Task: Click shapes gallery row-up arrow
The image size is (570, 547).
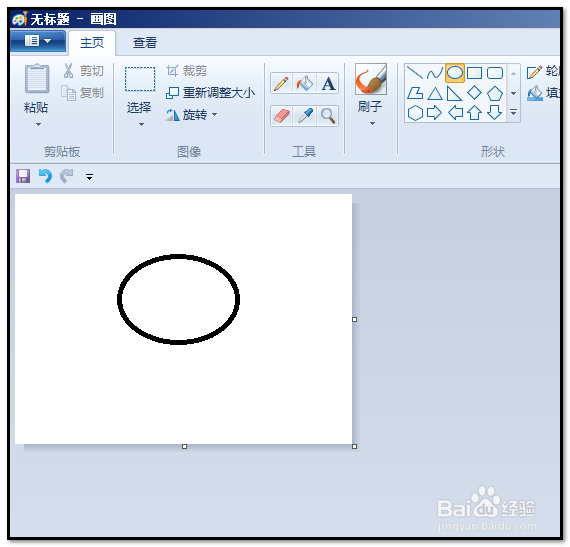Action: pyautogui.click(x=513, y=74)
